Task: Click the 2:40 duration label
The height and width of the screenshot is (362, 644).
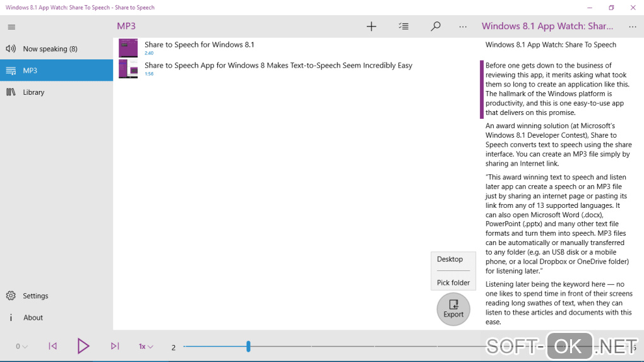Action: click(149, 54)
